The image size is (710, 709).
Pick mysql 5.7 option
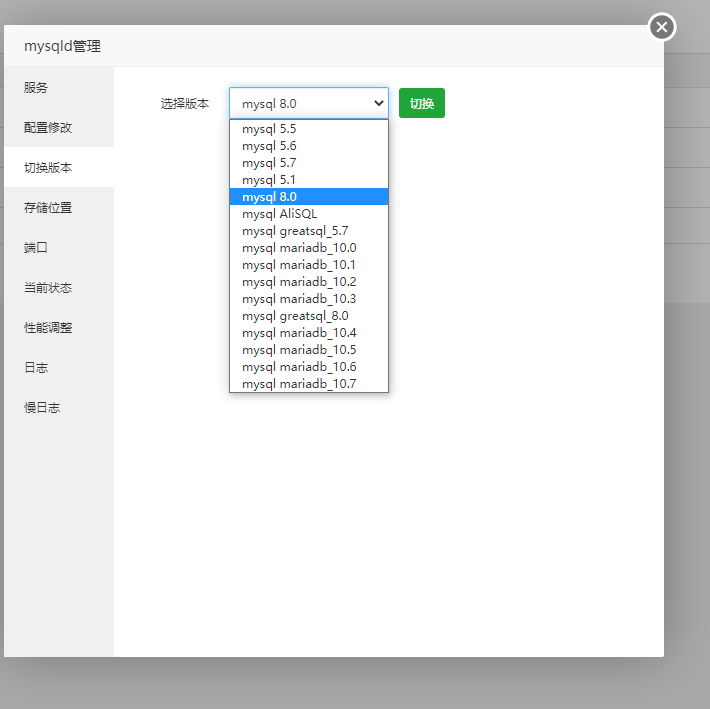[309, 163]
